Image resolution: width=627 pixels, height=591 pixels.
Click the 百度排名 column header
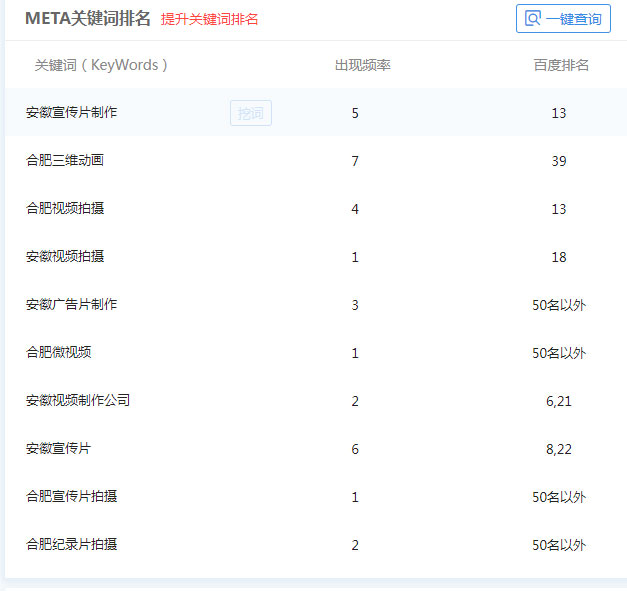[x=561, y=65]
